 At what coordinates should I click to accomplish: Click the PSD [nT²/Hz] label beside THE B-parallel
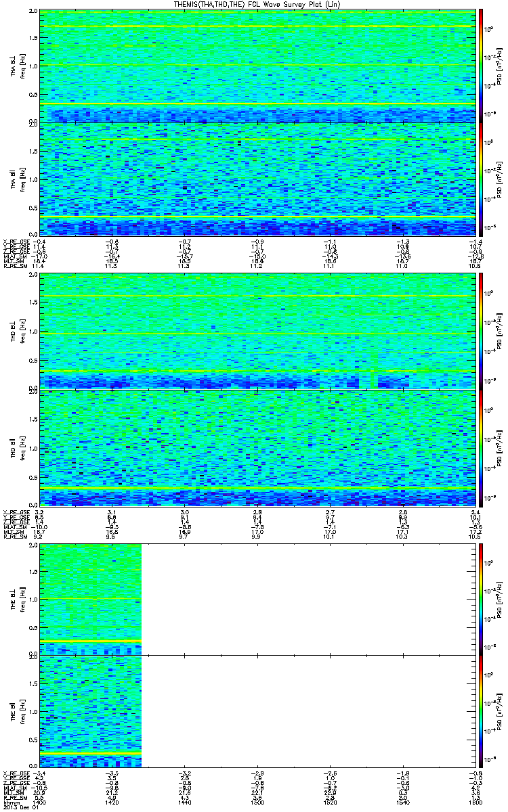click(500, 710)
